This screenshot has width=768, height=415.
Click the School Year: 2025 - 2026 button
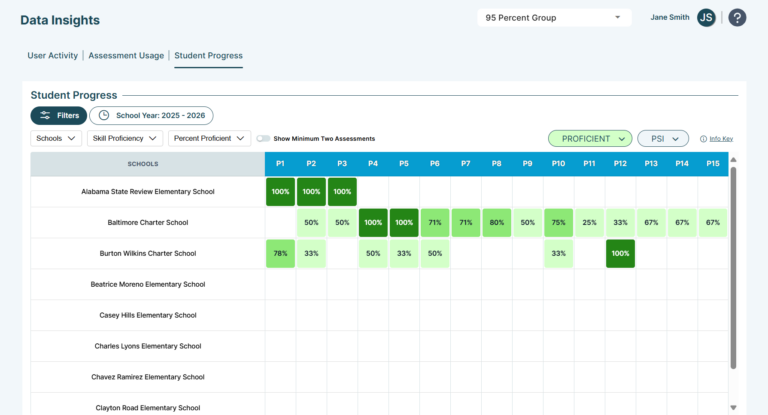click(151, 115)
